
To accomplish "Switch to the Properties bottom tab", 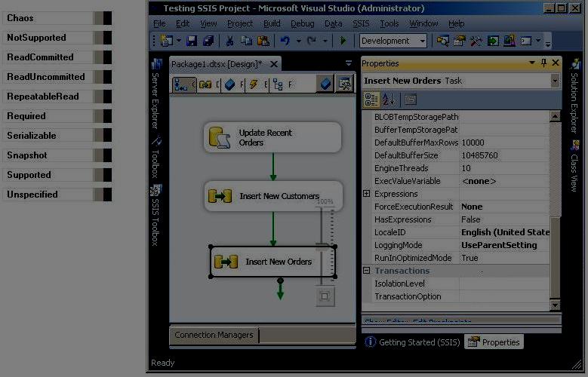I will pos(494,342).
